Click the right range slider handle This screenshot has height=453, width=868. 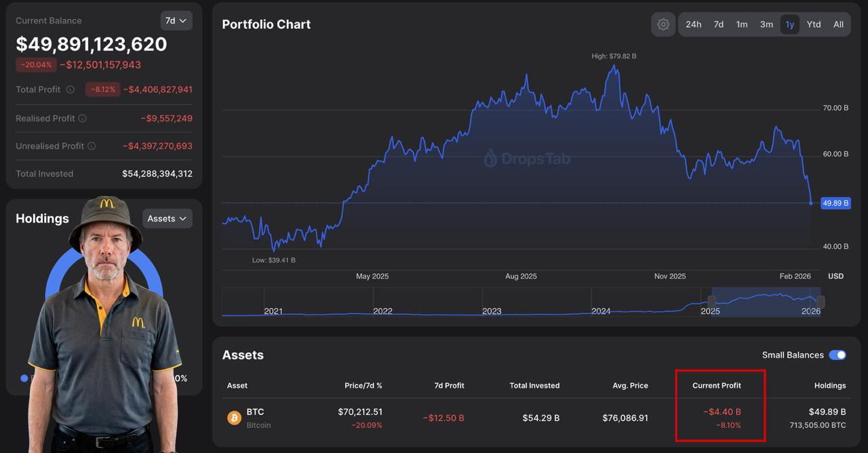tap(821, 301)
